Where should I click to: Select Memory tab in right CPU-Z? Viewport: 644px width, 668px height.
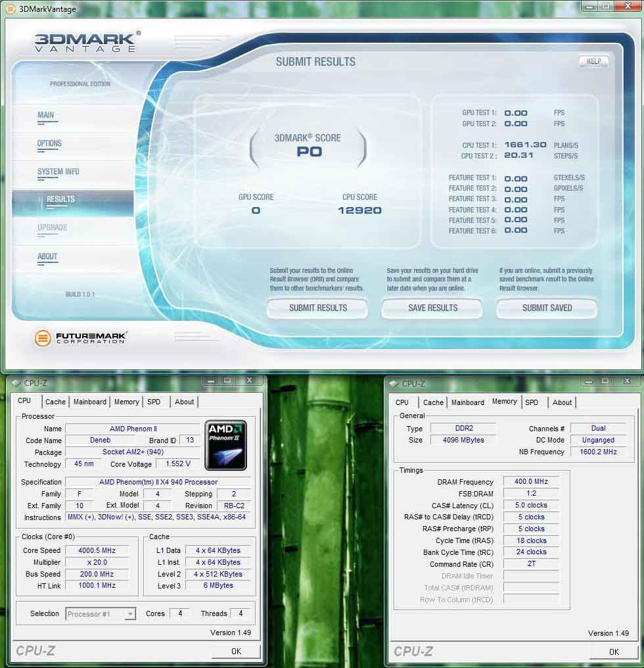[504, 401]
